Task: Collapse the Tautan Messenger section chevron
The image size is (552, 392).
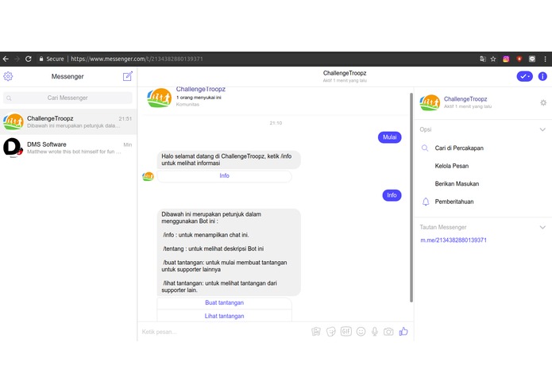Action: pyautogui.click(x=542, y=227)
